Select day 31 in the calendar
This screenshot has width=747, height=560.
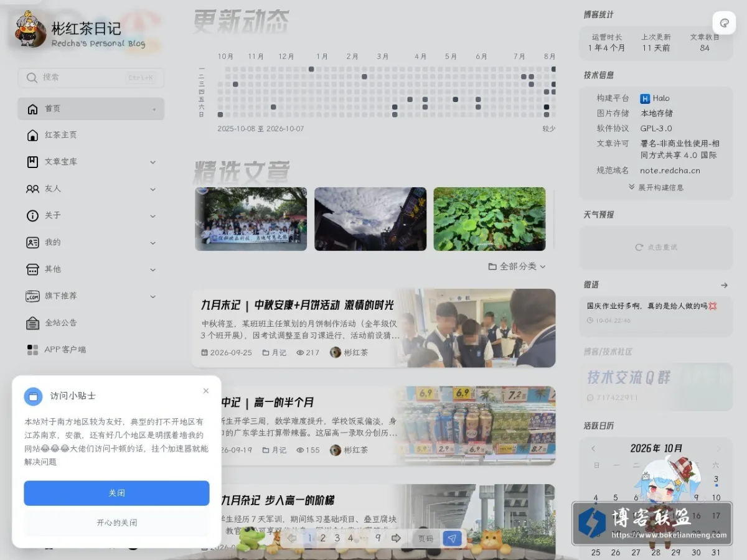[x=716, y=553]
